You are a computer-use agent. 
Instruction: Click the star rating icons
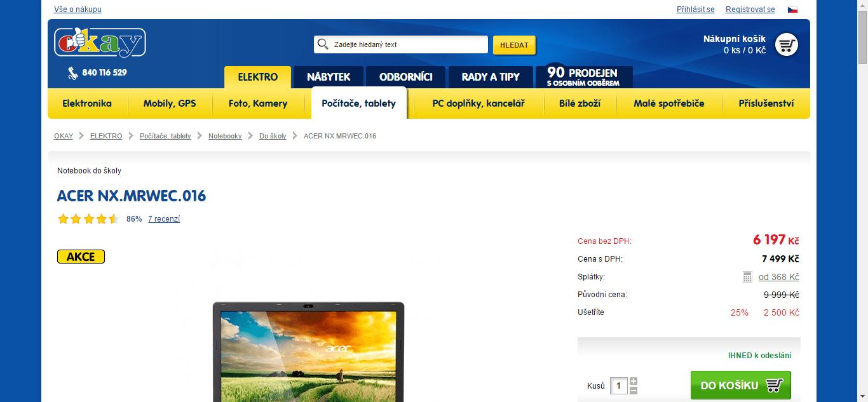click(88, 219)
